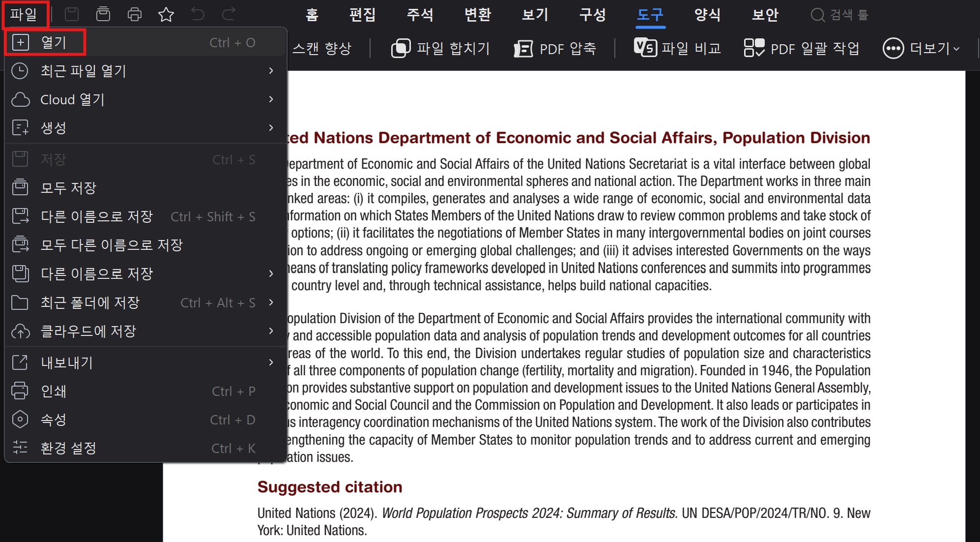Click the search magnifier icon
Viewport: 980px width, 542px height.
(x=818, y=15)
